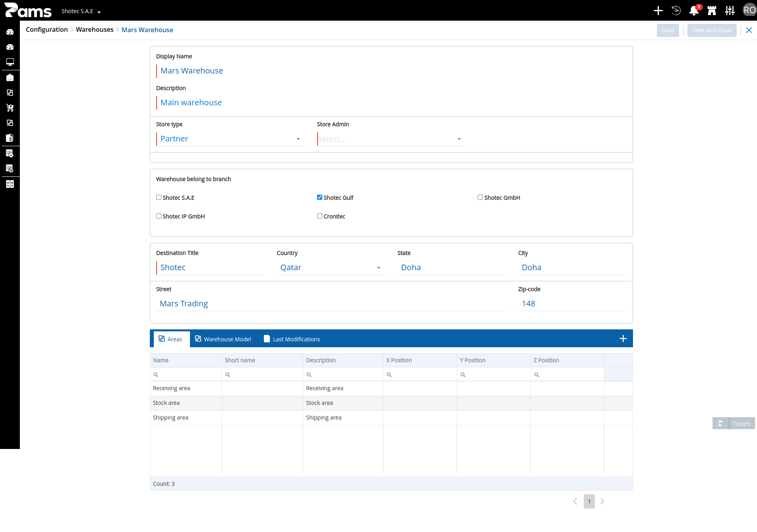
Task: Open the Store type dropdown
Action: pyautogui.click(x=230, y=139)
